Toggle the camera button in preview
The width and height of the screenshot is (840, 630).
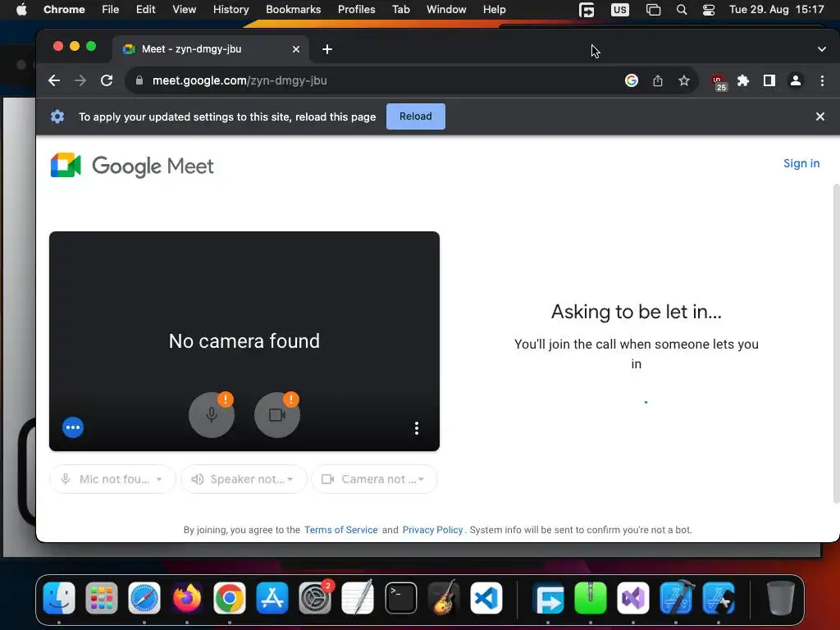[277, 414]
